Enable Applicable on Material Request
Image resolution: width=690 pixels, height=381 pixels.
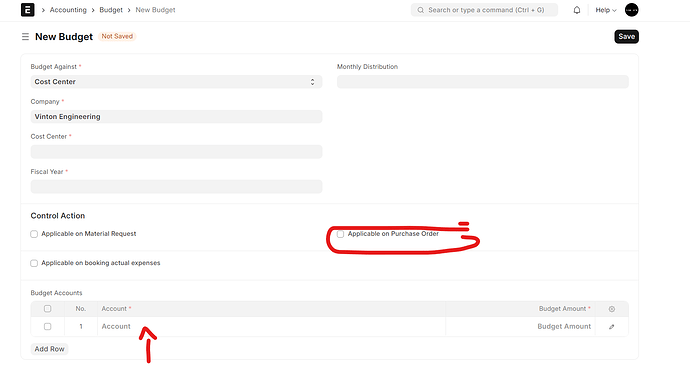pyautogui.click(x=34, y=234)
